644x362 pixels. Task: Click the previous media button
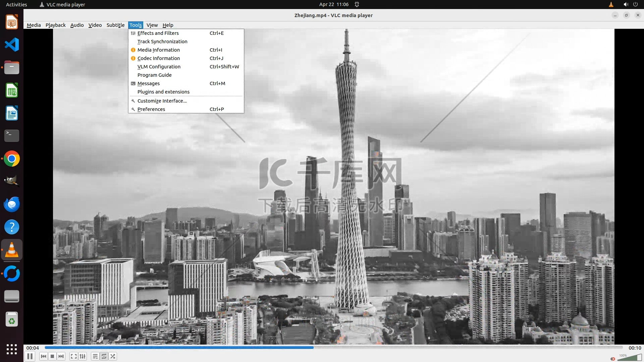(x=43, y=356)
